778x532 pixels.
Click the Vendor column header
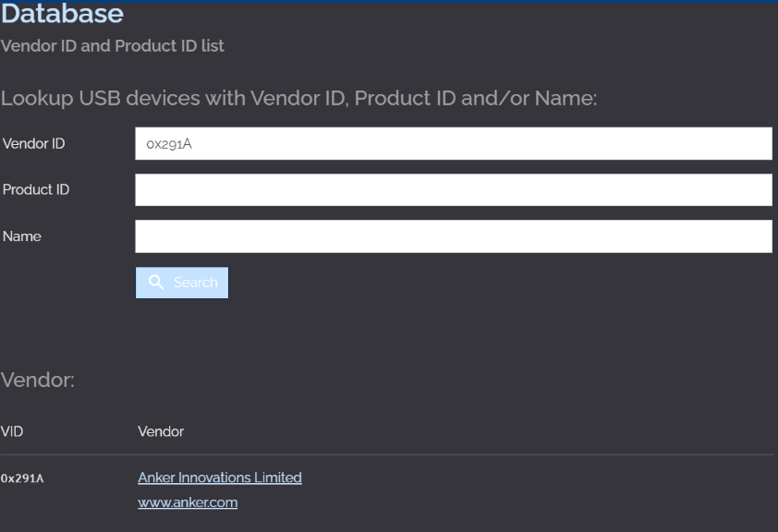click(x=161, y=431)
